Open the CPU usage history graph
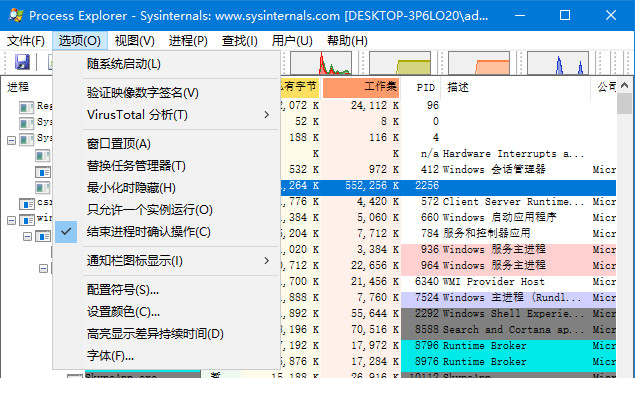 pyautogui.click(x=321, y=63)
